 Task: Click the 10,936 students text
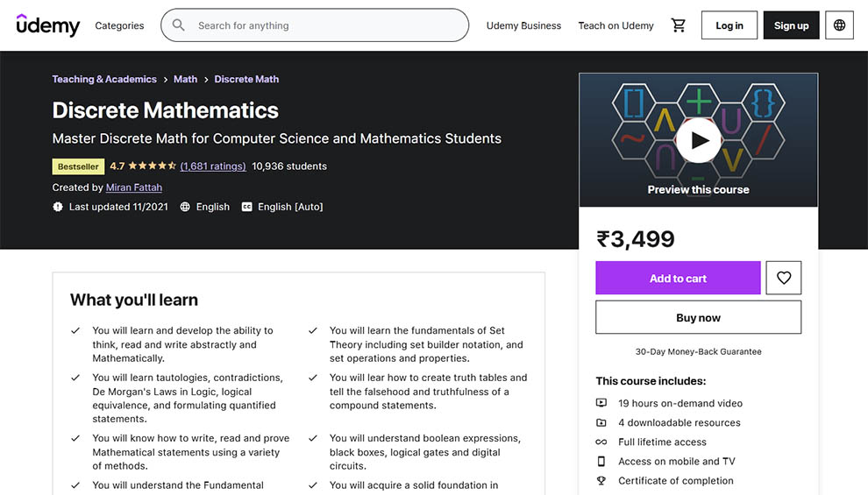click(x=289, y=166)
